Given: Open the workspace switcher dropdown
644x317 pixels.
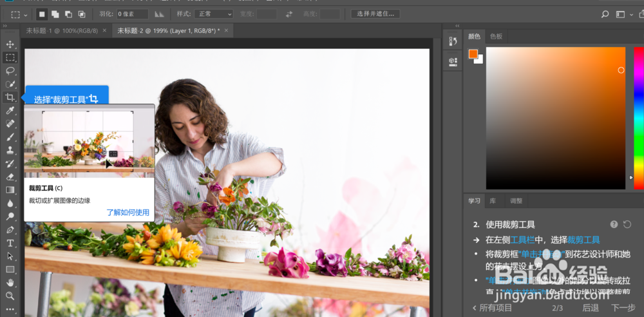Looking at the screenshot, I should [x=623, y=14].
